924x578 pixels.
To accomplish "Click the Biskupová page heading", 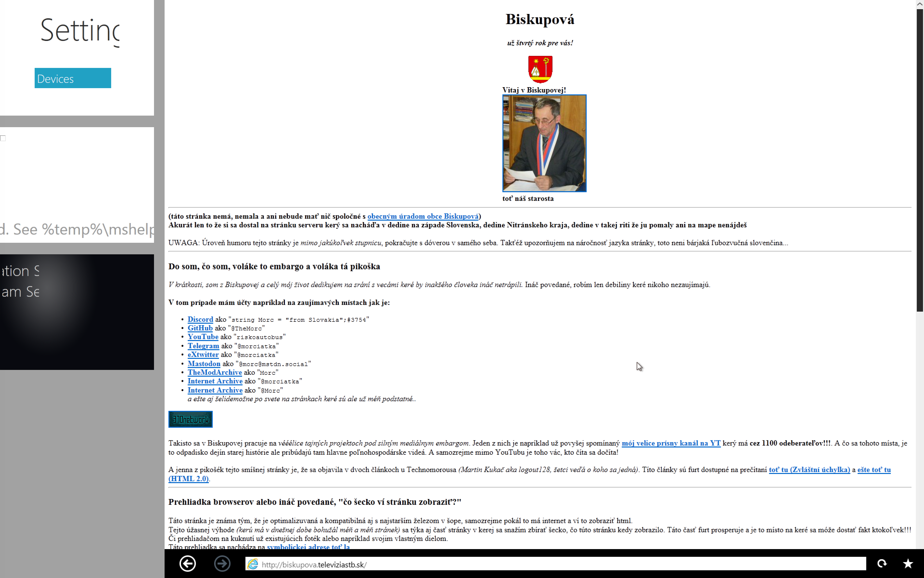I will click(540, 19).
